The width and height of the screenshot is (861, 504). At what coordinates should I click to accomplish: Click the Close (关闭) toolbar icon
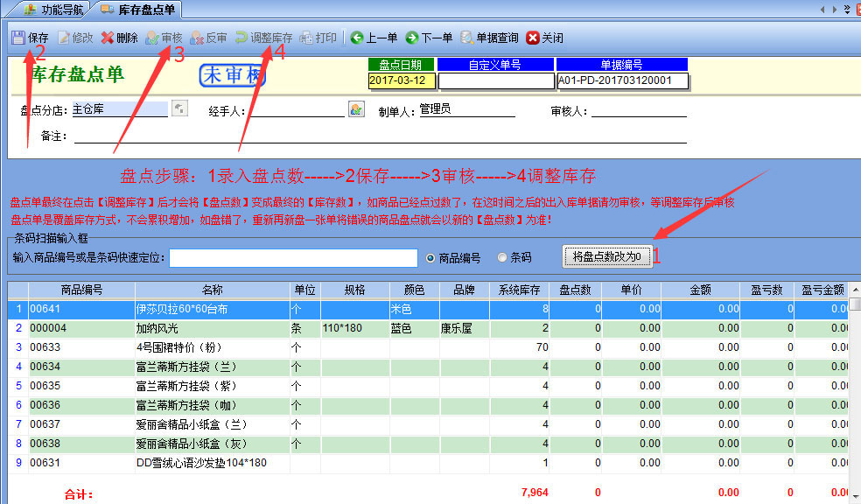pyautogui.click(x=533, y=38)
